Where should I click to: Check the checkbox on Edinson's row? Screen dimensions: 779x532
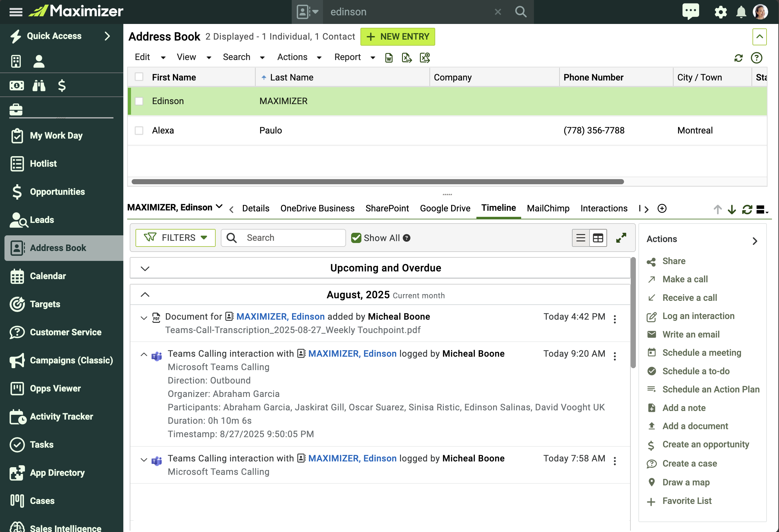(x=139, y=101)
